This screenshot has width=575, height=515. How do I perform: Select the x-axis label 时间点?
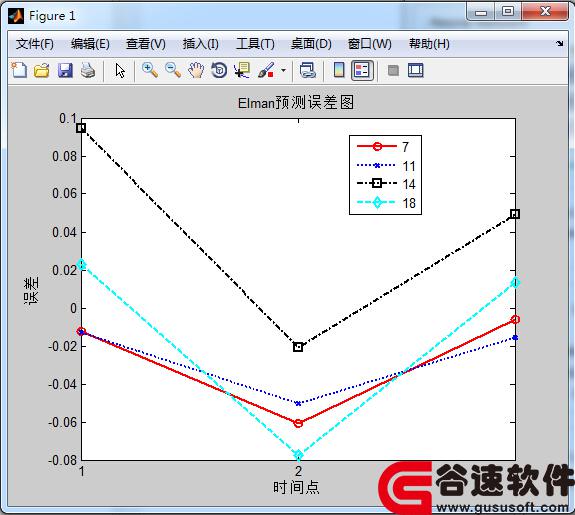tap(296, 487)
